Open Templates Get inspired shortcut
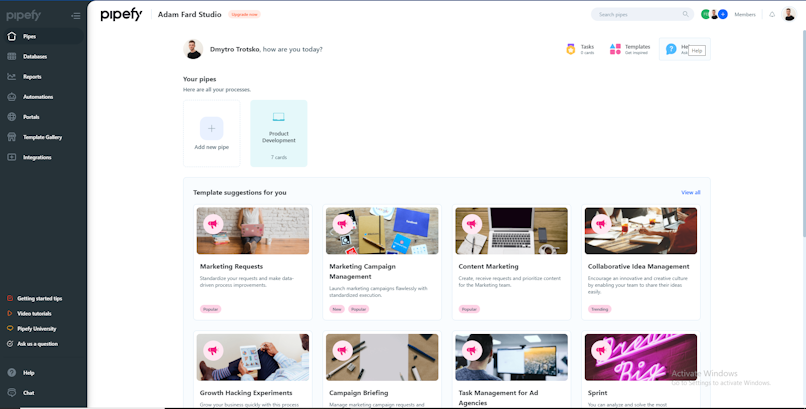Image resolution: width=806 pixels, height=409 pixels. coord(630,49)
